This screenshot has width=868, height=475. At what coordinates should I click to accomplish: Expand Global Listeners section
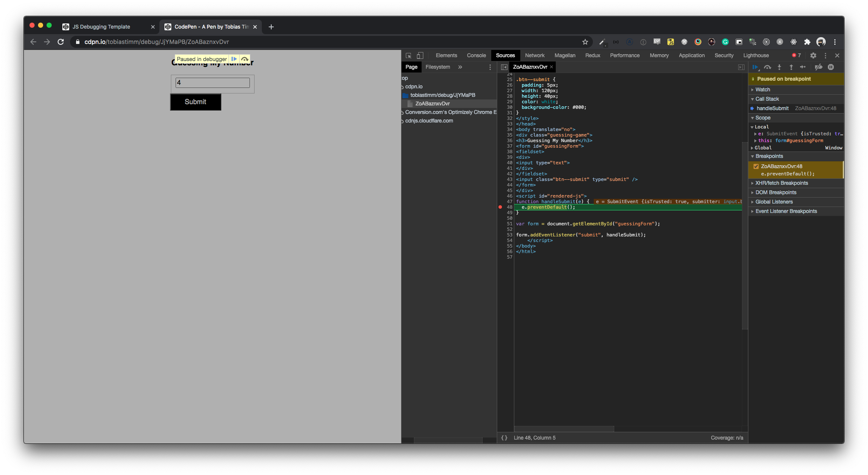pos(796,202)
